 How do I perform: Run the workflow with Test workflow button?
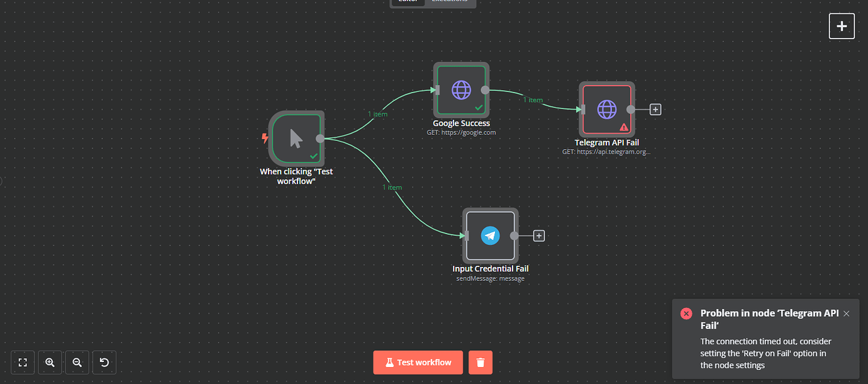418,362
